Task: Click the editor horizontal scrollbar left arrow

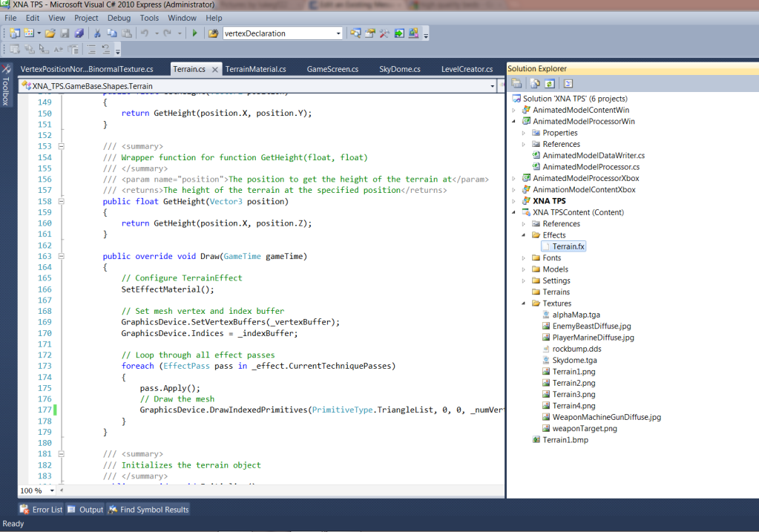Action: pos(62,490)
